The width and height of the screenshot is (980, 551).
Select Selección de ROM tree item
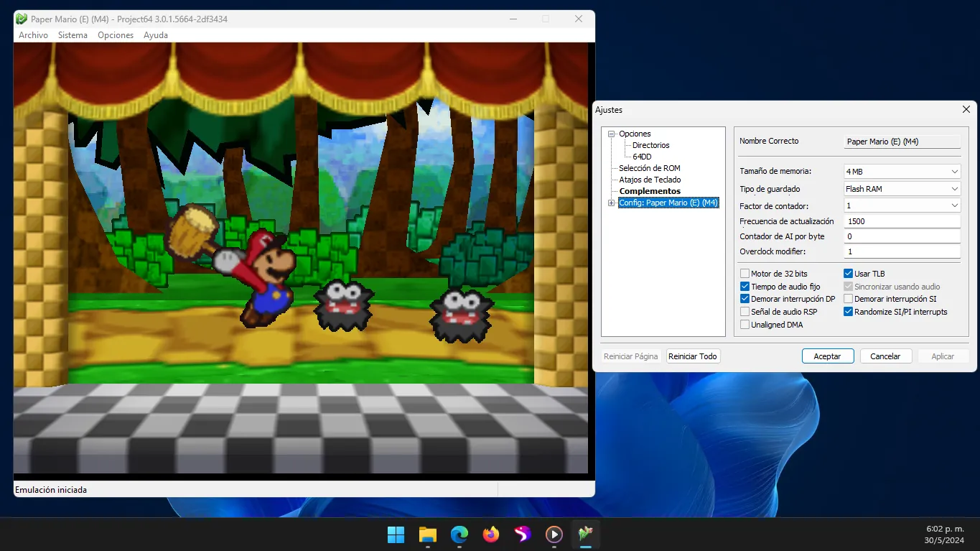650,168
